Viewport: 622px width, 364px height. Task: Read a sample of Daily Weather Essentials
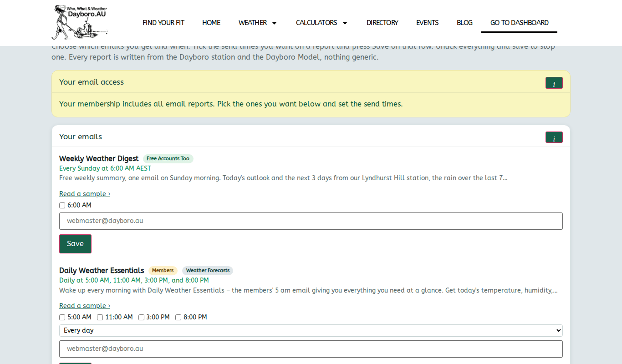tap(85, 306)
